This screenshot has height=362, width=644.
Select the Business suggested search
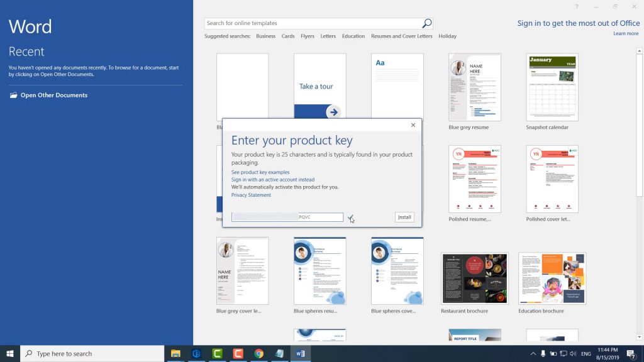click(266, 36)
